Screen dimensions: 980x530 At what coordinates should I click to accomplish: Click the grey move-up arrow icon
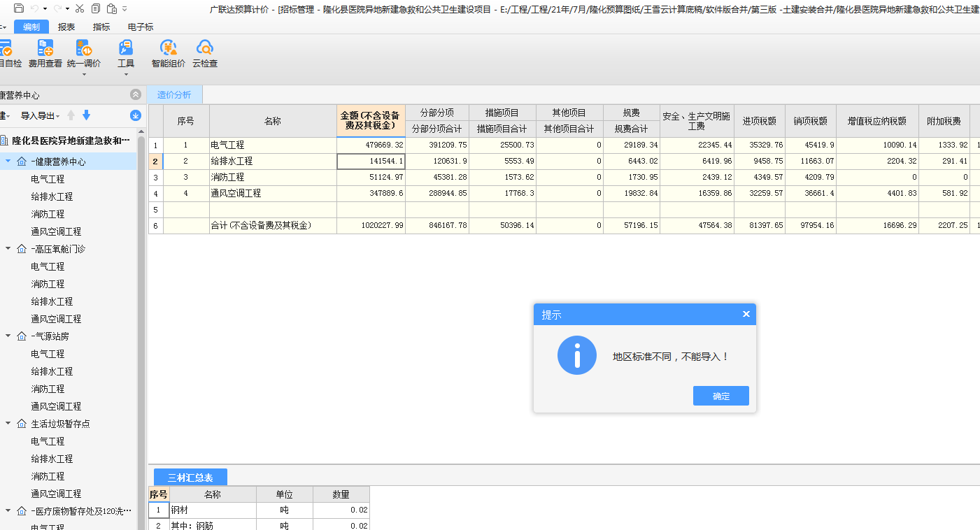click(71, 115)
